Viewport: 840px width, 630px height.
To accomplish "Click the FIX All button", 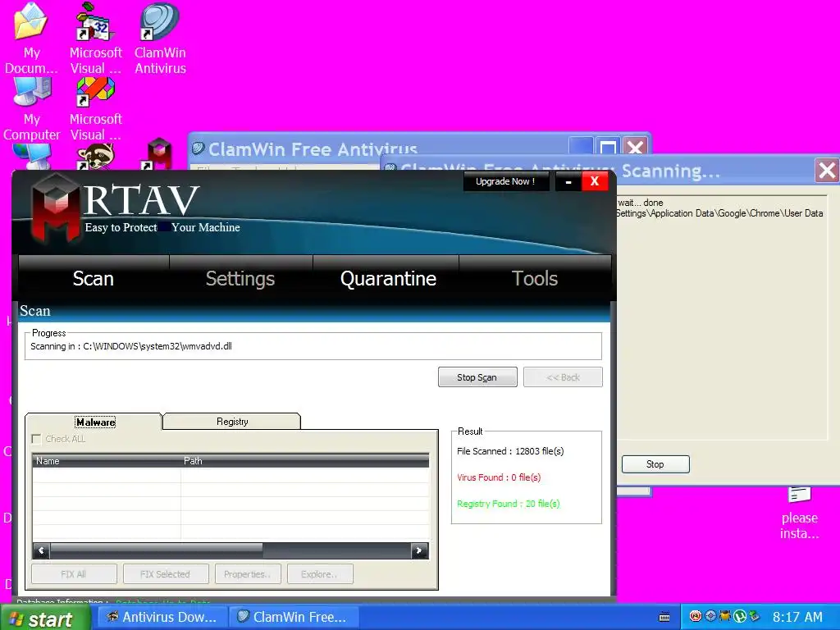I will pos(74,573).
